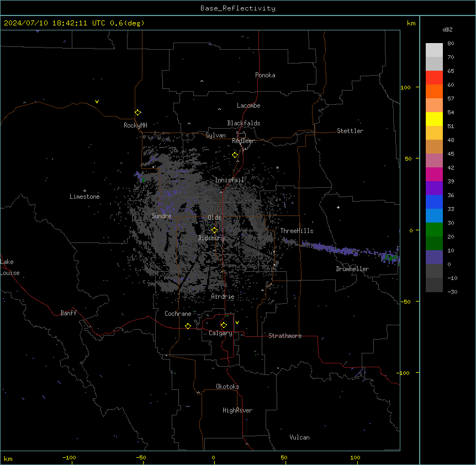
Task: Click the yellow diamond marker near RockyMH
Action: [138, 113]
